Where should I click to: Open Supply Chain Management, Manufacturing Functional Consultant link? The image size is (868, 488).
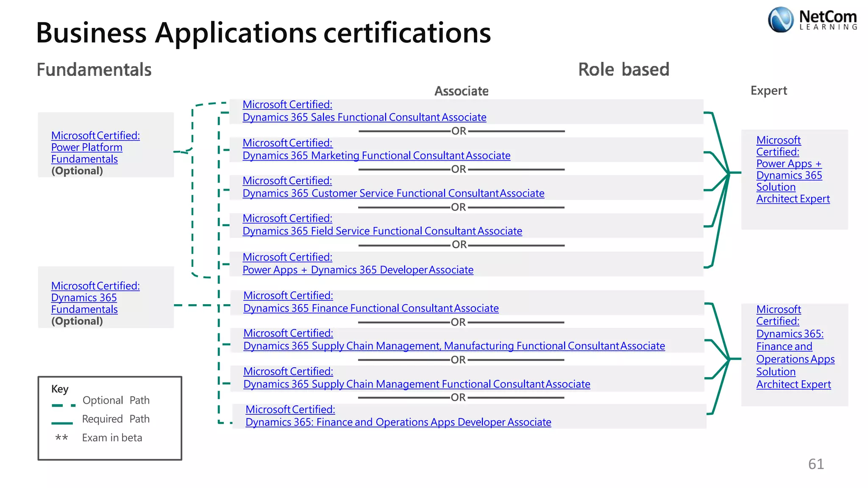454,340
